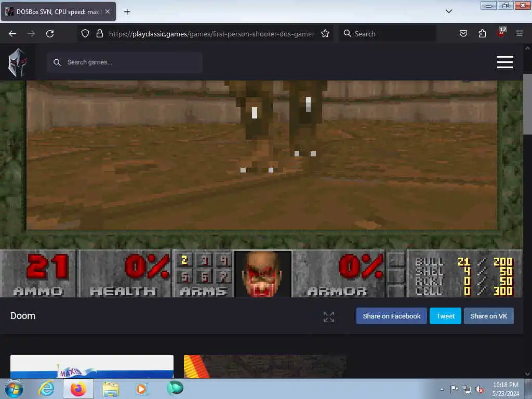Screen dimensions: 532x399
Task: Open the green round taskbar app
Action: tap(175, 388)
